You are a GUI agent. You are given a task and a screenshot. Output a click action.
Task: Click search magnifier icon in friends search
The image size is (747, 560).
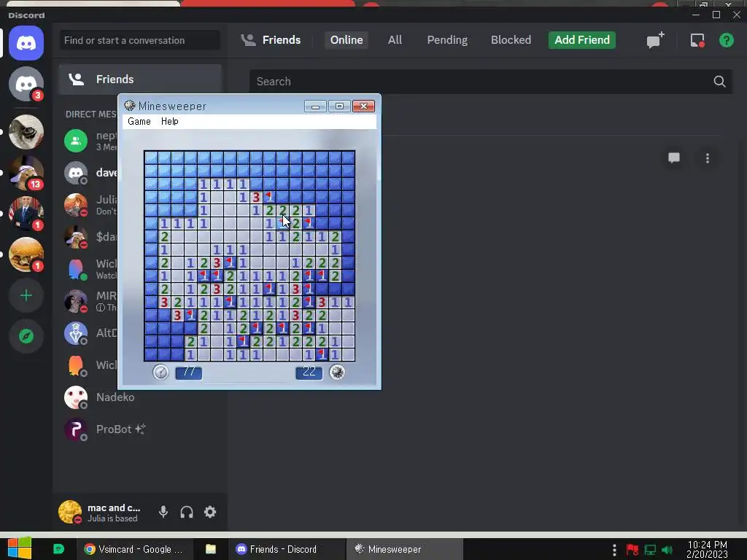[x=719, y=82]
